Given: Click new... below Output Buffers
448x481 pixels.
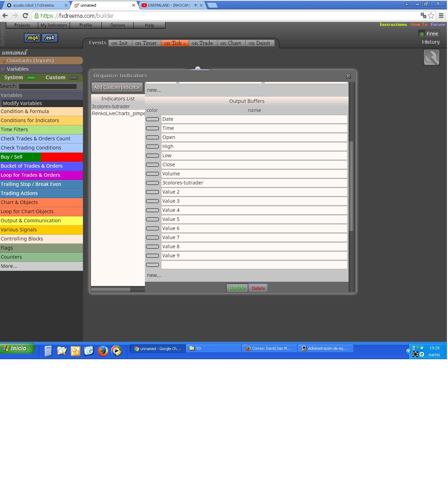Looking at the screenshot, I should (x=154, y=275).
